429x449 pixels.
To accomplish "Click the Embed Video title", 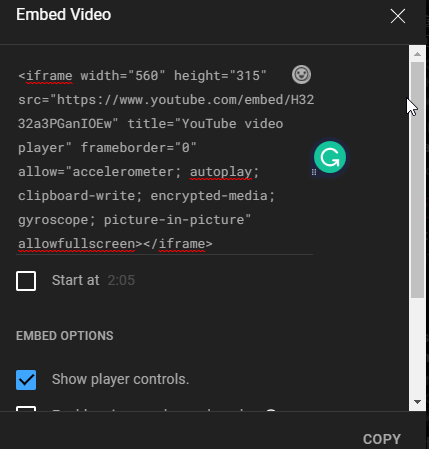I will tap(64, 15).
